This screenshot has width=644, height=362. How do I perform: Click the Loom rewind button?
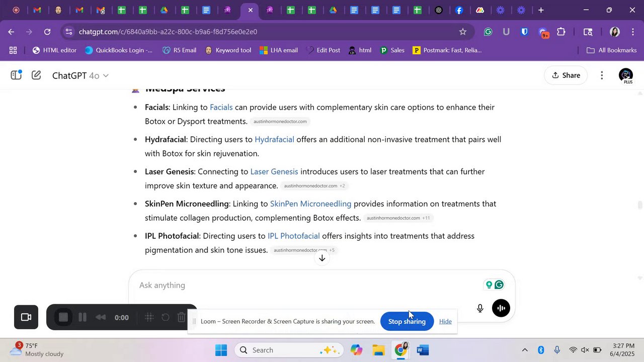coord(101,317)
